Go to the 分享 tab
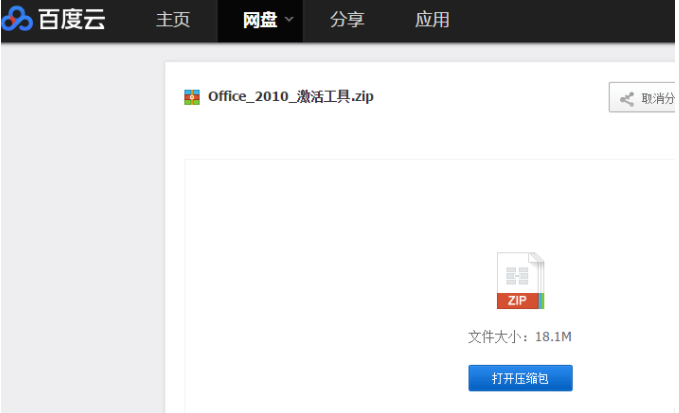 coord(347,20)
